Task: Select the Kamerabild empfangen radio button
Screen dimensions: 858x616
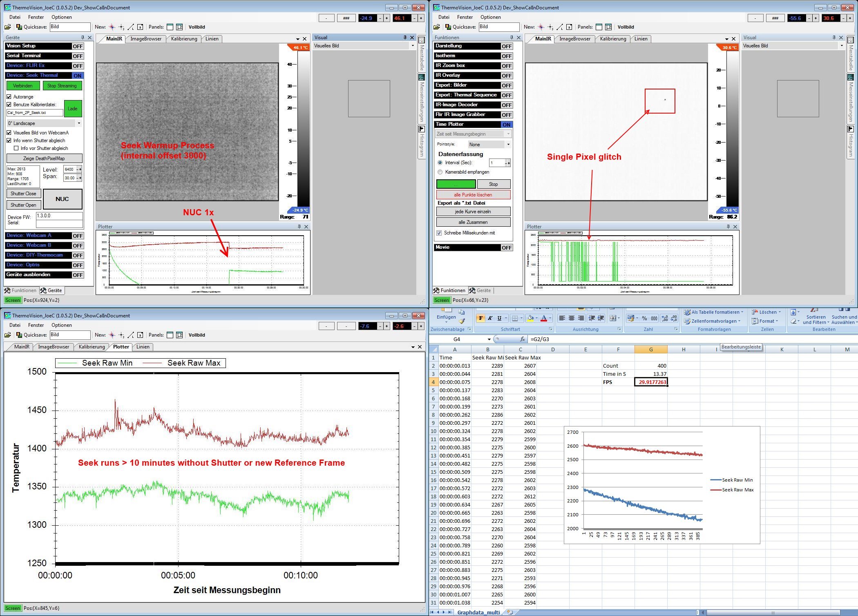Action: tap(440, 172)
